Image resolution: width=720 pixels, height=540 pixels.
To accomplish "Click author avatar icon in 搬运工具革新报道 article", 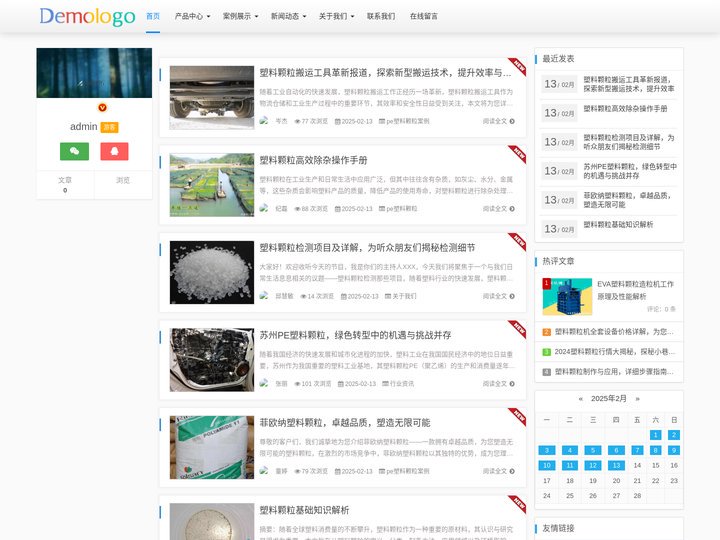I will pyautogui.click(x=264, y=121).
